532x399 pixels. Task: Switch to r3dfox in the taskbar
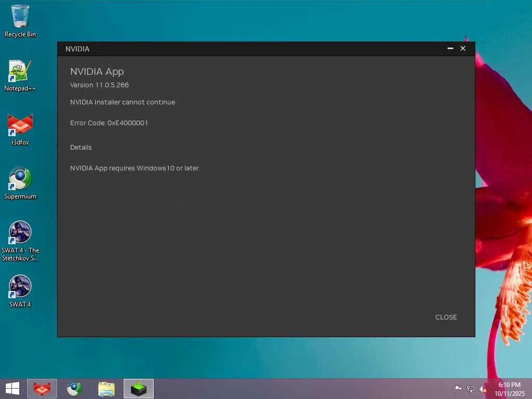(x=42, y=389)
